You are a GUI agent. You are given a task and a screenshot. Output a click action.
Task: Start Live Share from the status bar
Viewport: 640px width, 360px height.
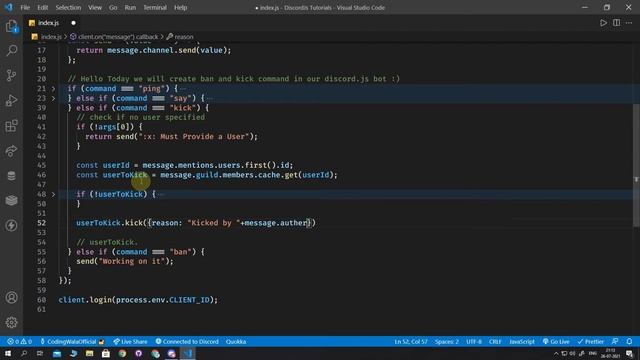(x=130, y=342)
